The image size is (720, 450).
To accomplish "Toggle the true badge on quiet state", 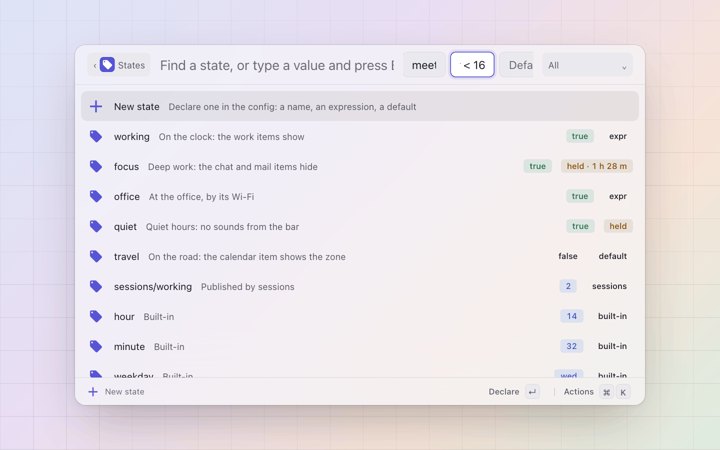I will (x=579, y=226).
